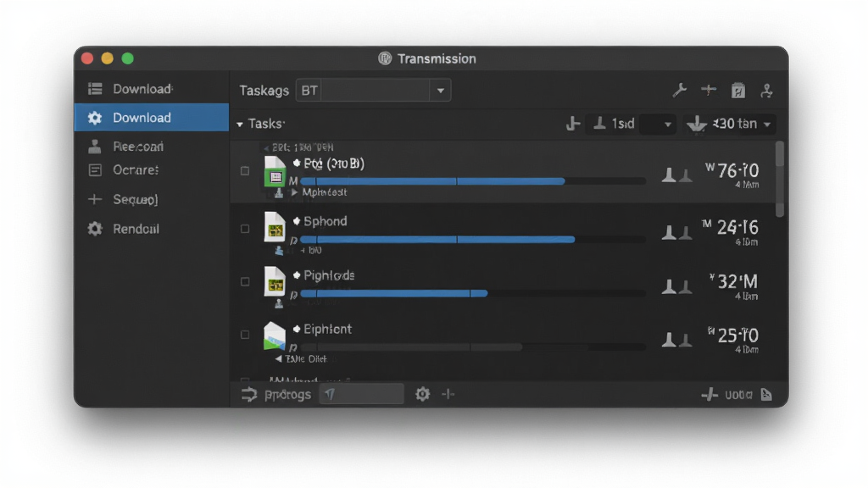868x488 pixels.
Task: Click the Sphond task name
Action: coord(325,221)
